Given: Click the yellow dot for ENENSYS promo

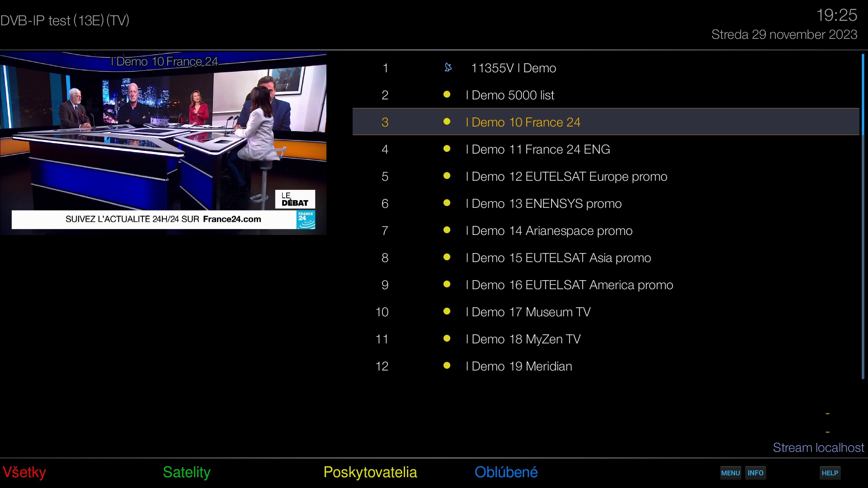Looking at the screenshot, I should 447,203.
